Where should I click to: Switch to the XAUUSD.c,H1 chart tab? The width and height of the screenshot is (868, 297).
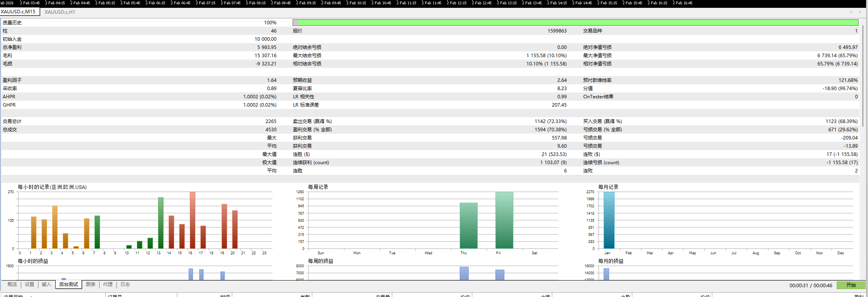tap(60, 12)
